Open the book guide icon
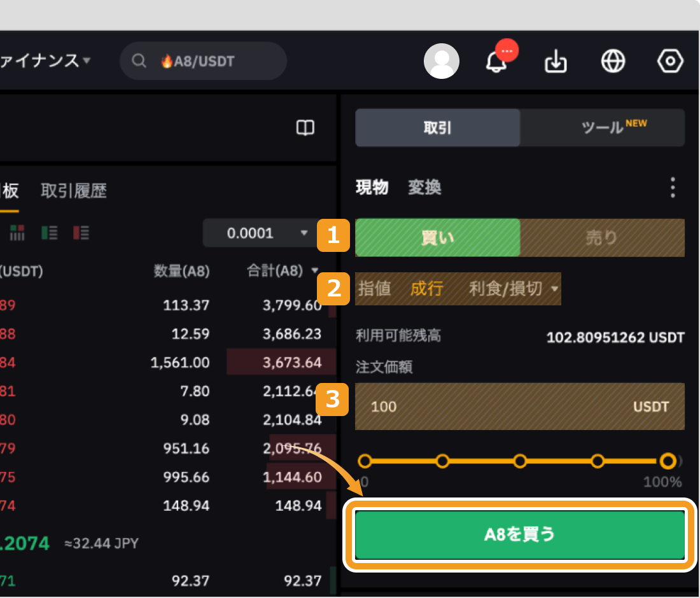700x598 pixels. [x=305, y=128]
